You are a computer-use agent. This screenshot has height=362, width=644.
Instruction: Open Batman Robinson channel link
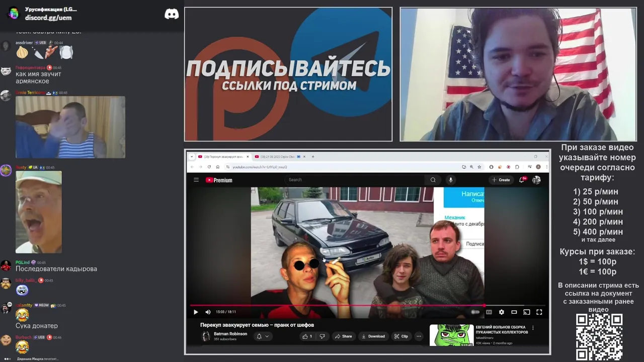click(x=230, y=334)
